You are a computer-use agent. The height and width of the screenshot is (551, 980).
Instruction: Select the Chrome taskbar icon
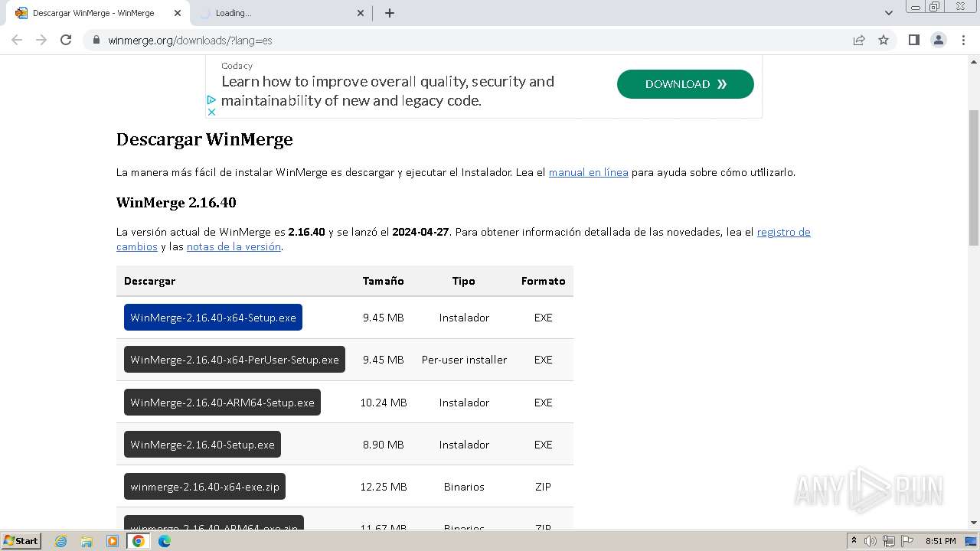139,541
